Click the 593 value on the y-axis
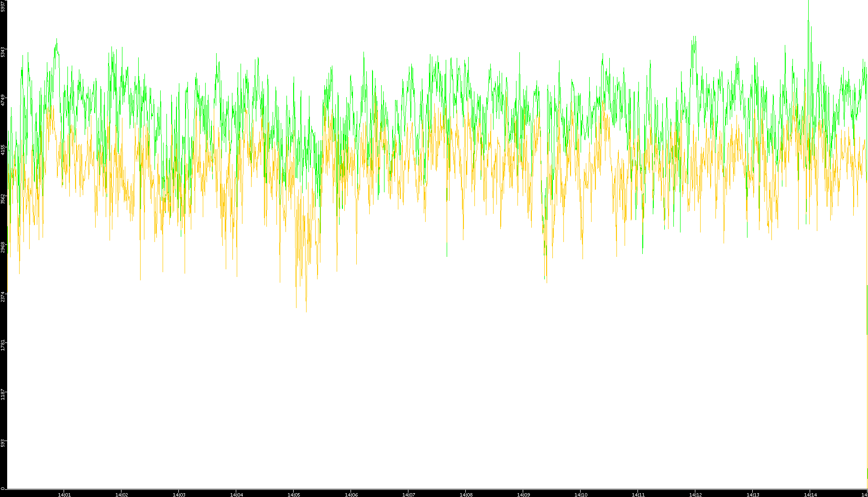The image size is (868, 497). pos(3,442)
